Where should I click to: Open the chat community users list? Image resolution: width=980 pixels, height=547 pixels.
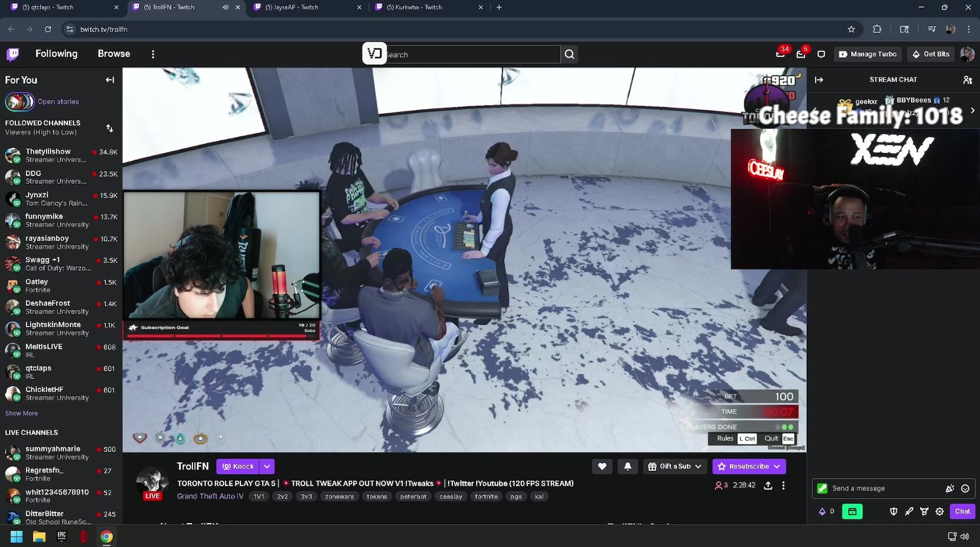[968, 80]
